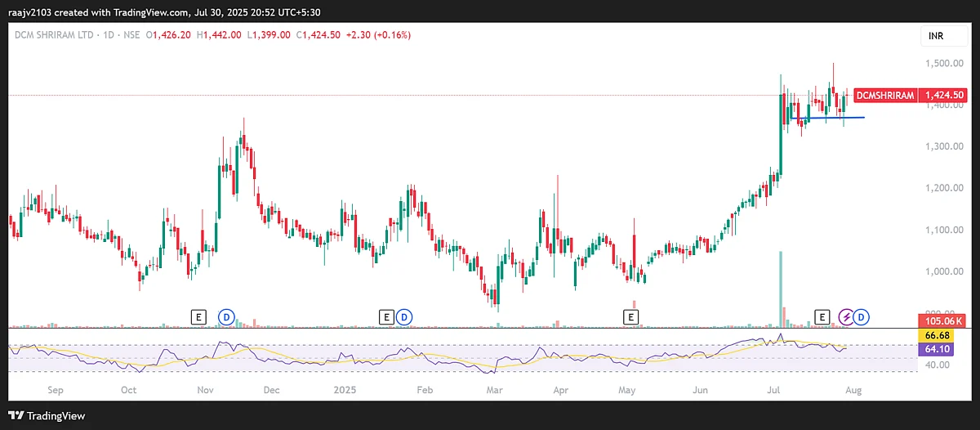Click the 40.00 RSI scale level
The height and width of the screenshot is (430, 980).
[x=937, y=365]
